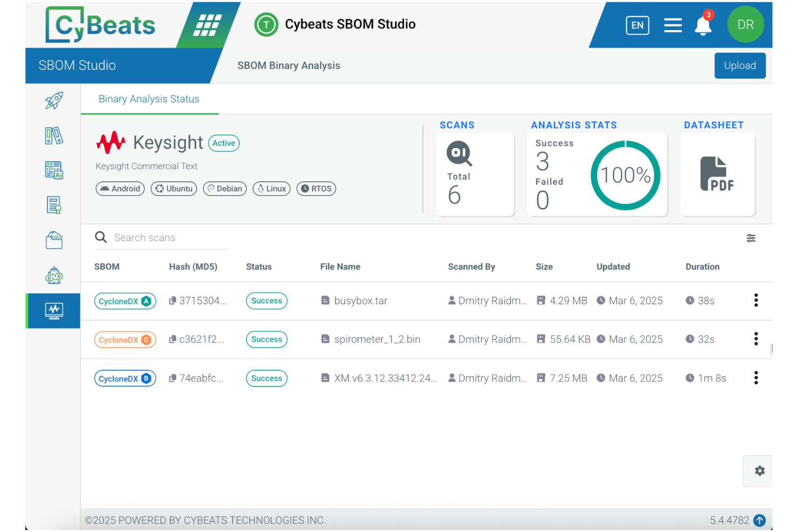Sort by Status column header
Image resolution: width=798 pixels, height=532 pixels.
click(259, 267)
